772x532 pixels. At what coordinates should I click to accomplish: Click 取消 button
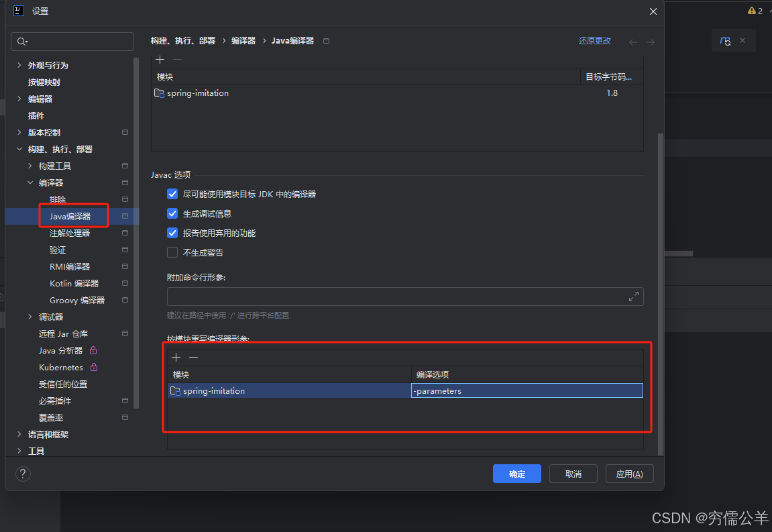tap(573, 474)
